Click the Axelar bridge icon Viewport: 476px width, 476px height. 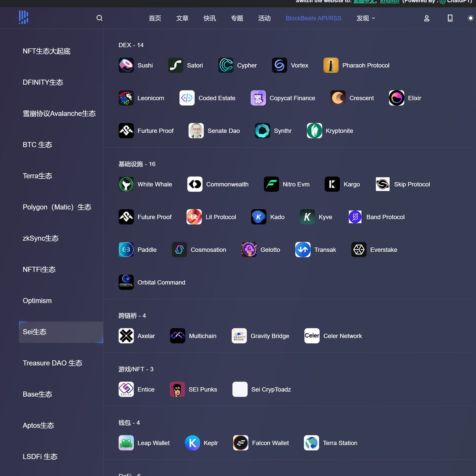coord(126,336)
